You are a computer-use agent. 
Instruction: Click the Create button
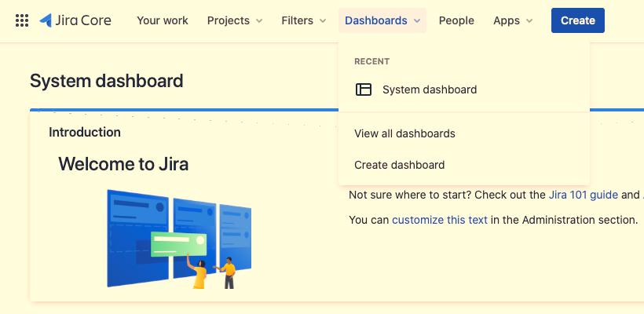(x=578, y=20)
